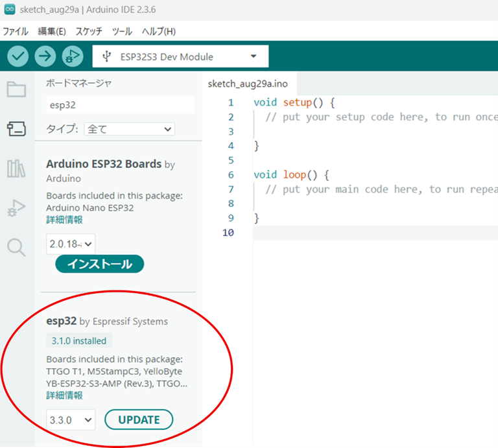
Task: Open the ヘルプ(H) menu
Action: pos(158,31)
